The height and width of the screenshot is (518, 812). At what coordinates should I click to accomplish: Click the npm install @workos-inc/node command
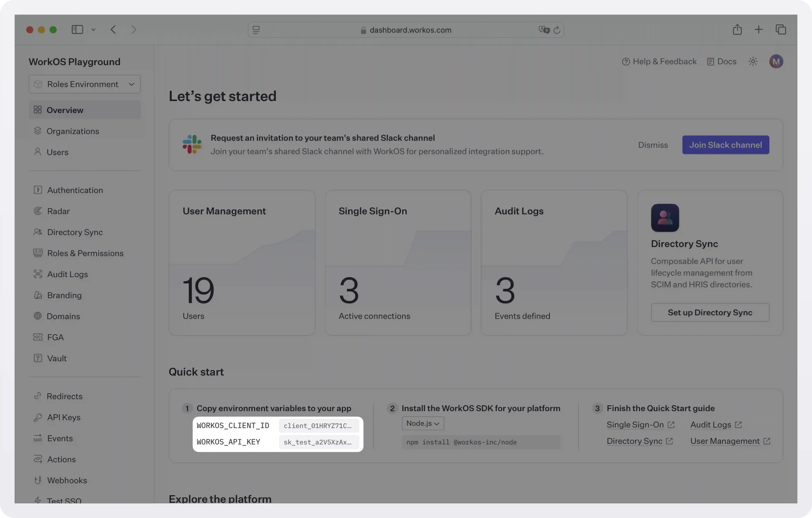click(x=481, y=442)
